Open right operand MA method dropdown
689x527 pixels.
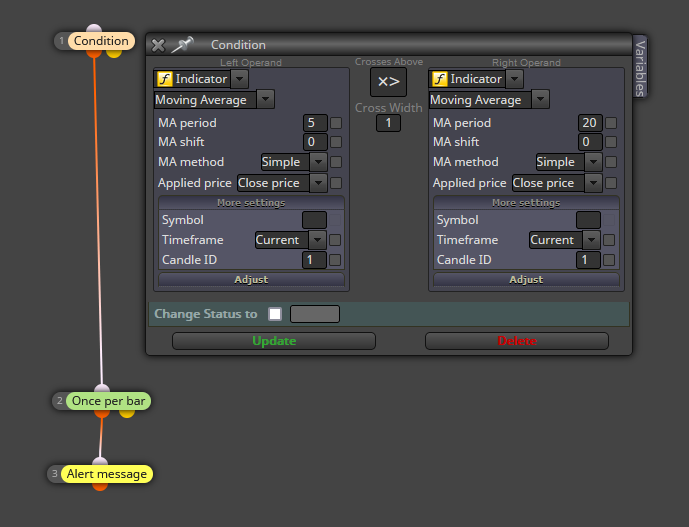[593, 162]
